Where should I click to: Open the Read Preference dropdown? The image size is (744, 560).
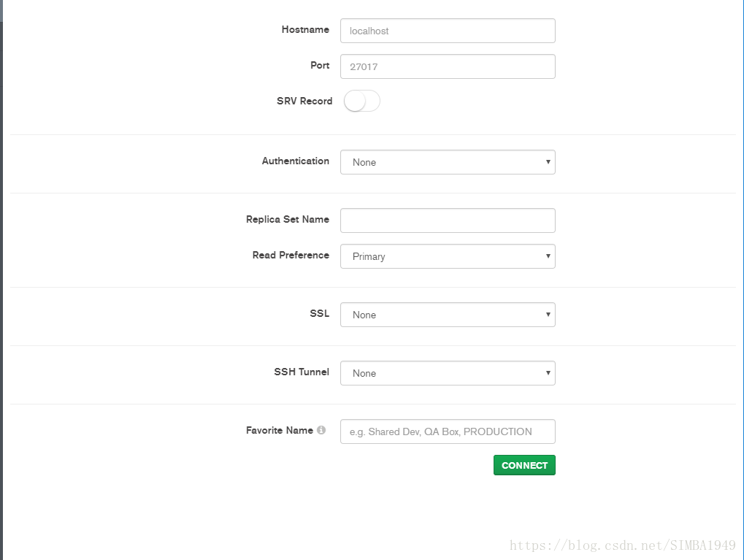(x=448, y=256)
